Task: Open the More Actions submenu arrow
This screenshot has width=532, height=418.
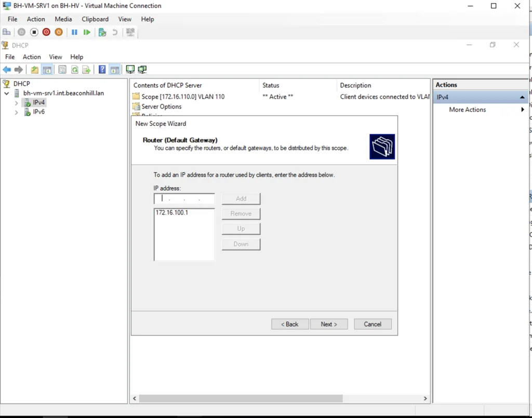Action: [x=523, y=109]
